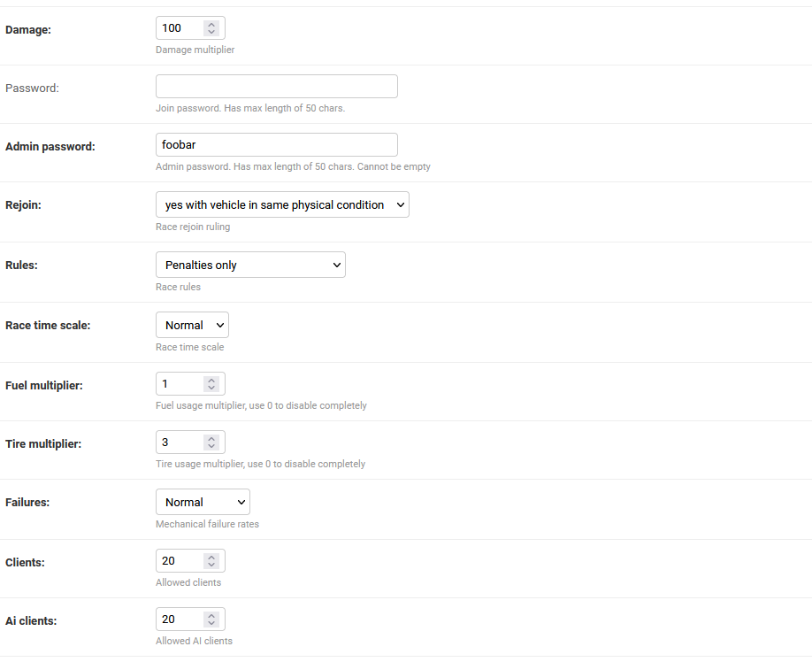
Task: Open the Rejoin dropdown menu
Action: pyautogui.click(x=282, y=204)
